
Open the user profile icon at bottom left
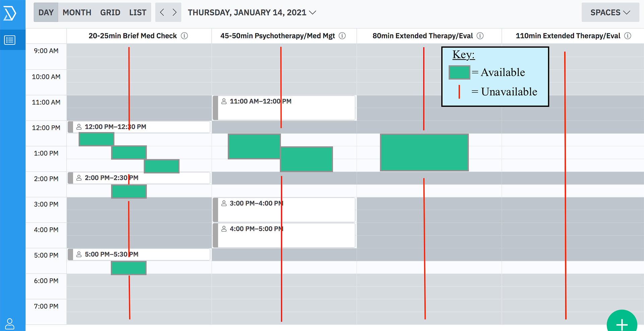click(10, 324)
